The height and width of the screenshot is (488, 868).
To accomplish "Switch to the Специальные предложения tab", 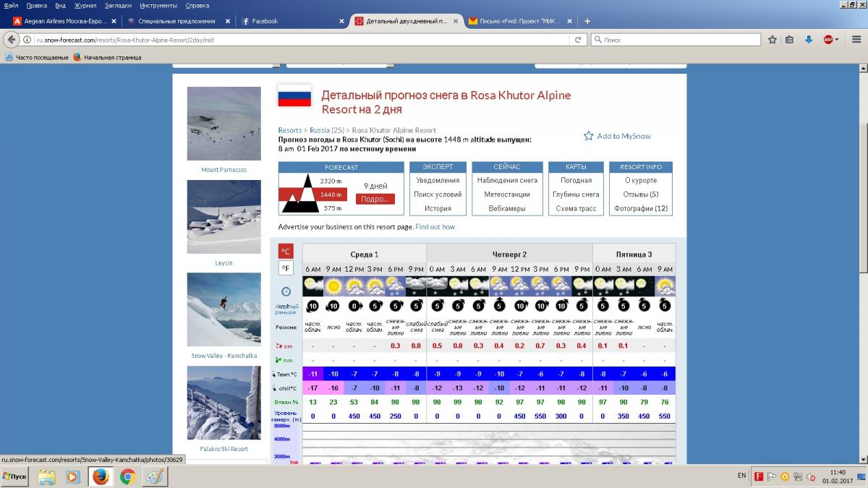I will tap(176, 21).
